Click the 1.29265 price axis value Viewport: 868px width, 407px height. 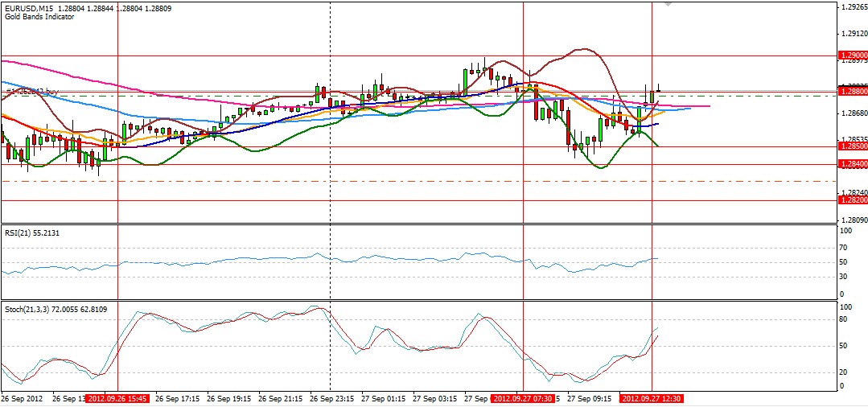click(x=854, y=7)
